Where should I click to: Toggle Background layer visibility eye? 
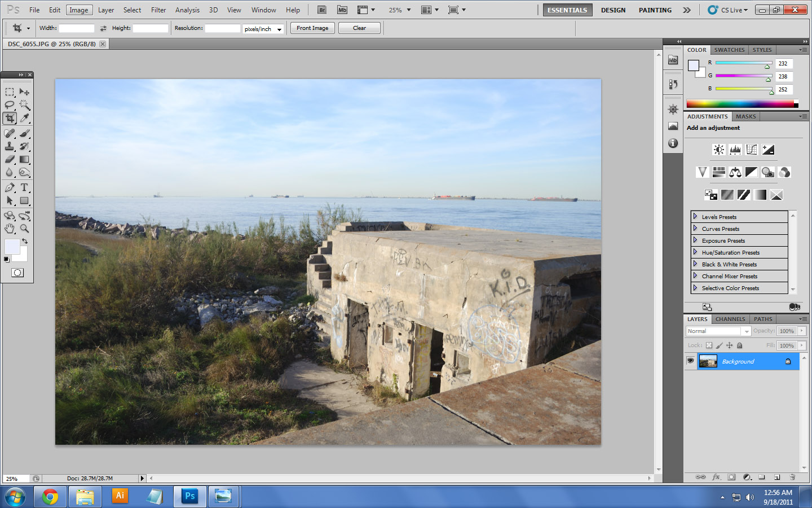(690, 361)
